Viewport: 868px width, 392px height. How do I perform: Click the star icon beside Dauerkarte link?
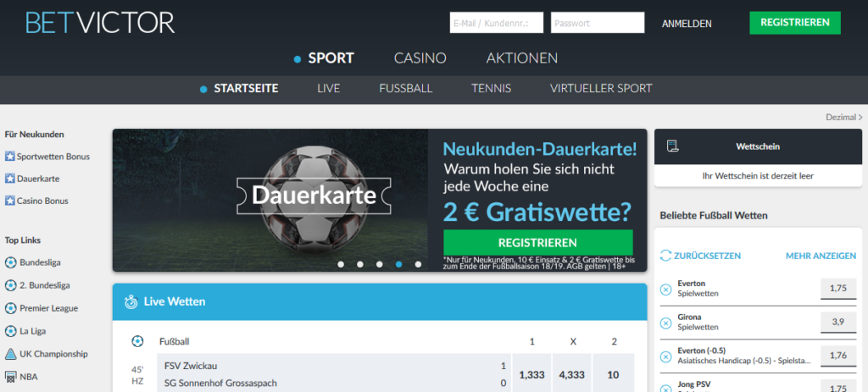(9, 179)
